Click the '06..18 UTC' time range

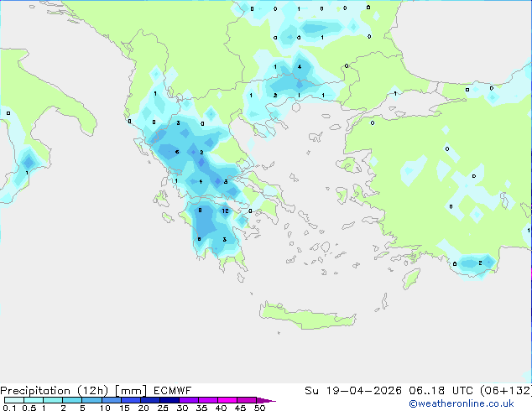click(441, 391)
